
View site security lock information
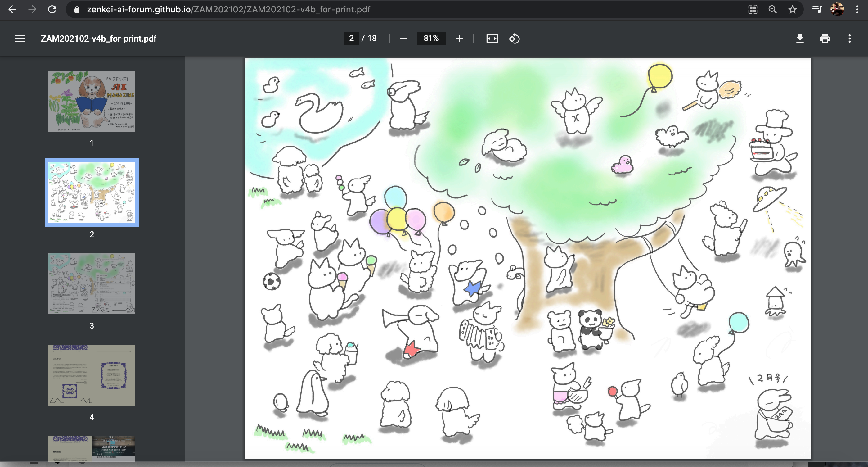pyautogui.click(x=77, y=9)
